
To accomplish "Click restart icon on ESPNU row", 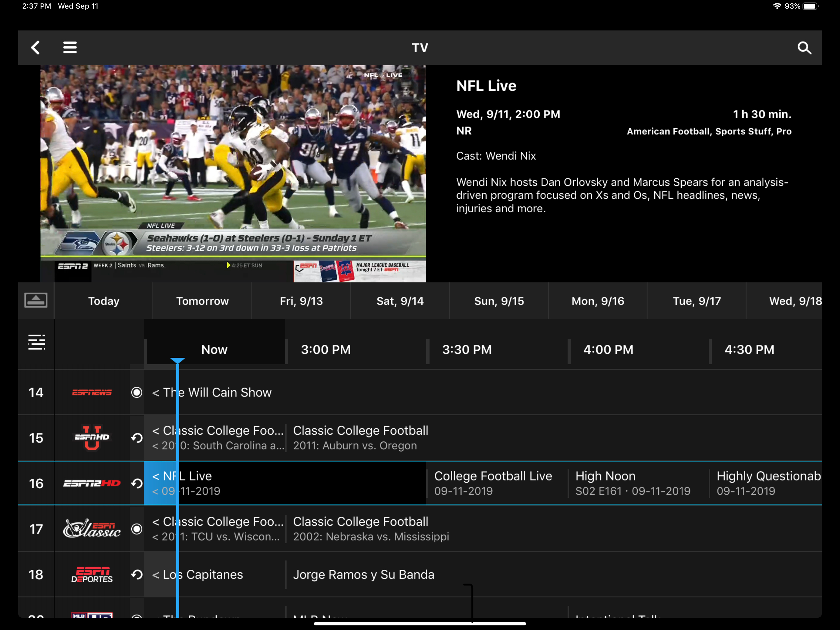I will pos(137,438).
